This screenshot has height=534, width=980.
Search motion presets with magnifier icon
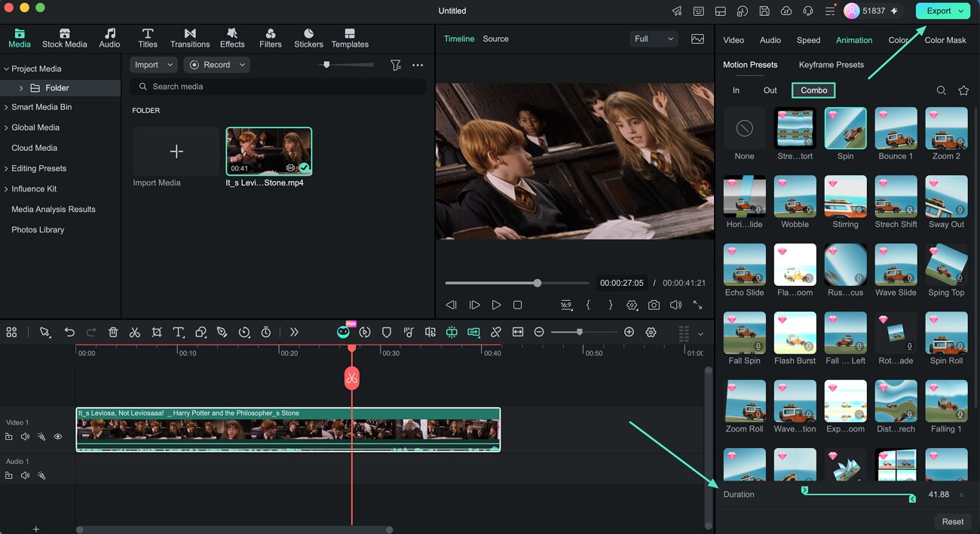click(x=942, y=91)
